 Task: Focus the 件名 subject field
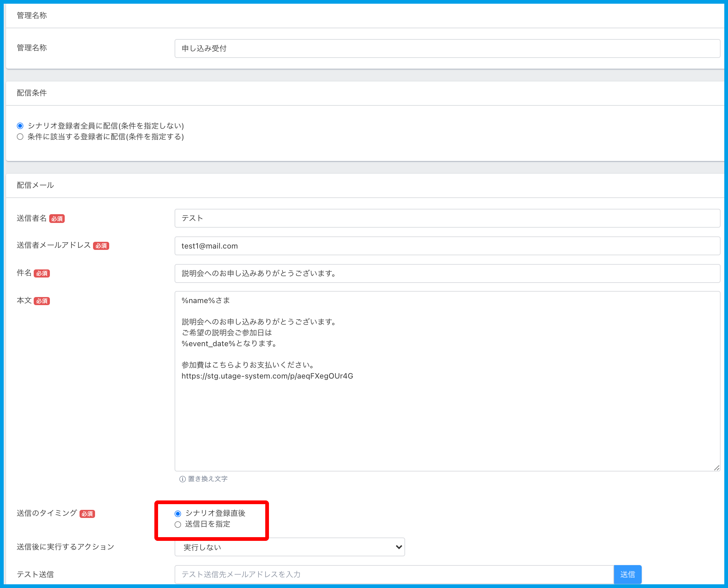pos(447,273)
